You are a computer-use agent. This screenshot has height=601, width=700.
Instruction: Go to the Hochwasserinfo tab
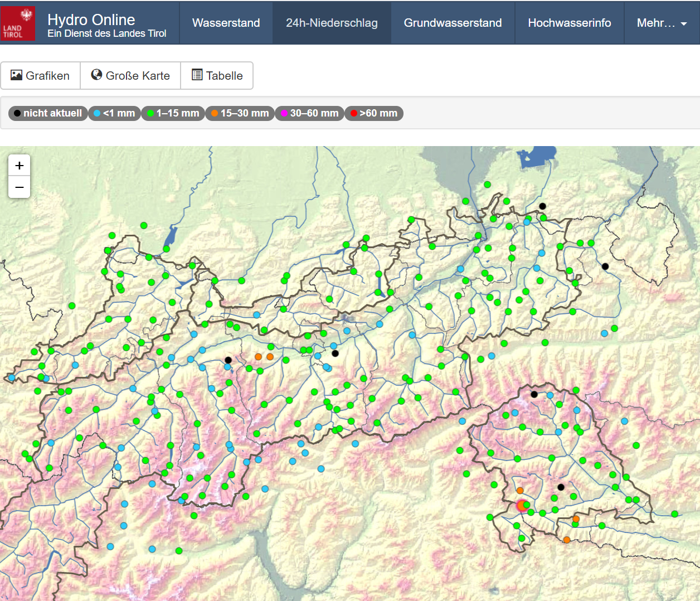[569, 23]
